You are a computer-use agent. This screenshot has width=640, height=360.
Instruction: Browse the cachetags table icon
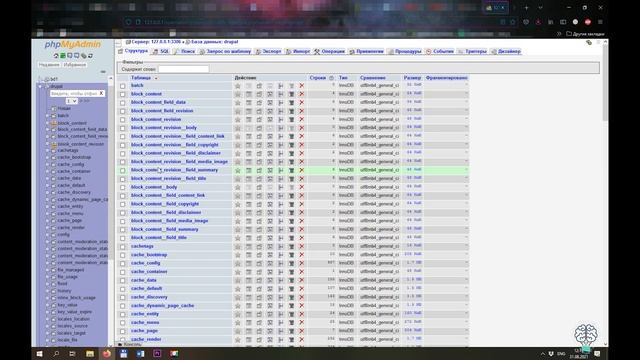(x=249, y=247)
